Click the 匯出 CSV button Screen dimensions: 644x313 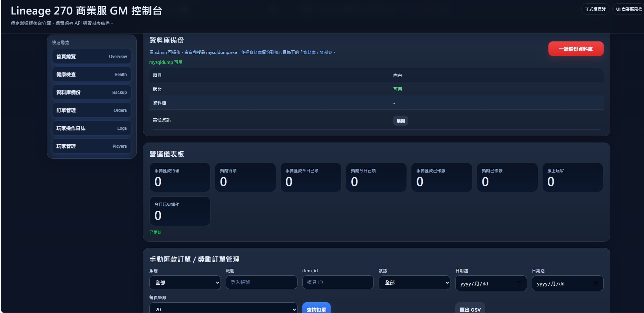470,308
